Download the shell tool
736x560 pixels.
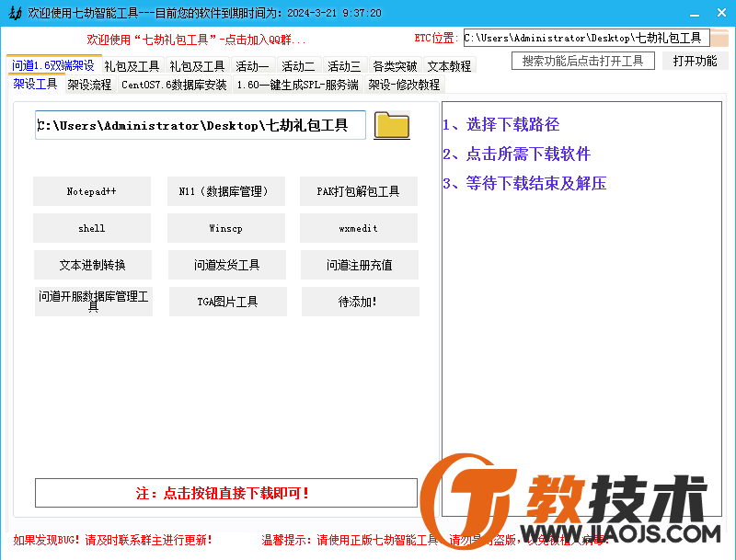point(92,228)
